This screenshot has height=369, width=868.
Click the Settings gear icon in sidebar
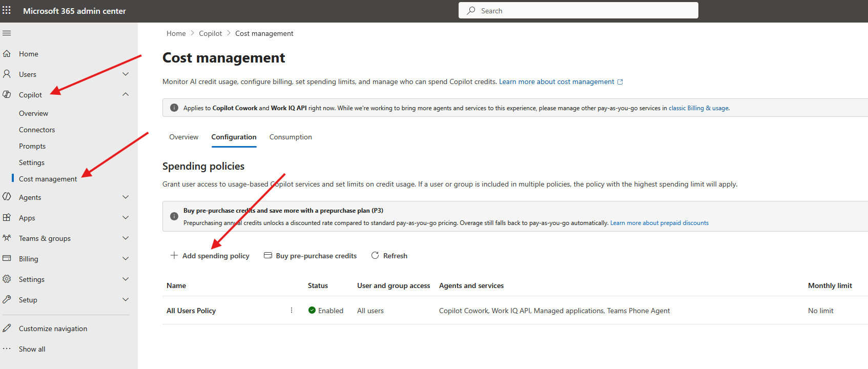[x=7, y=279]
